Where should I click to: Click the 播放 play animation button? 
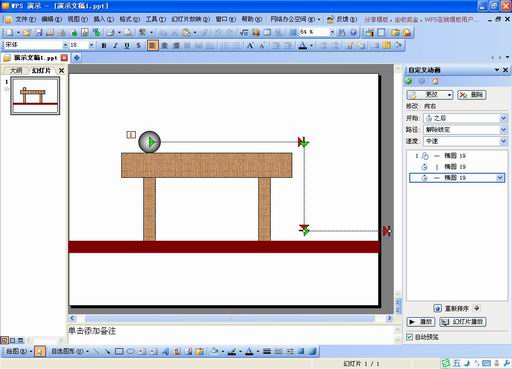pyautogui.click(x=421, y=322)
